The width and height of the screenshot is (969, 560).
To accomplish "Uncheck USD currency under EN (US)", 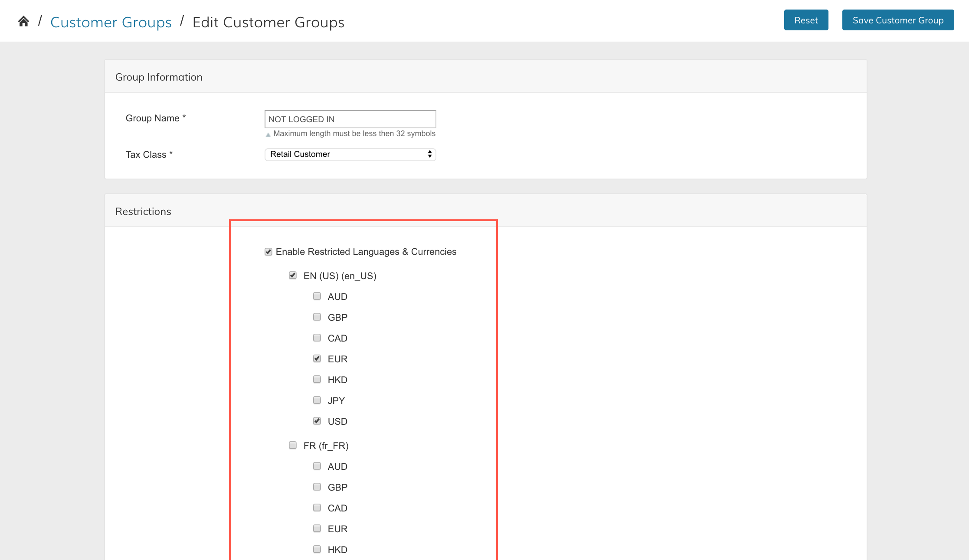I will point(317,421).
